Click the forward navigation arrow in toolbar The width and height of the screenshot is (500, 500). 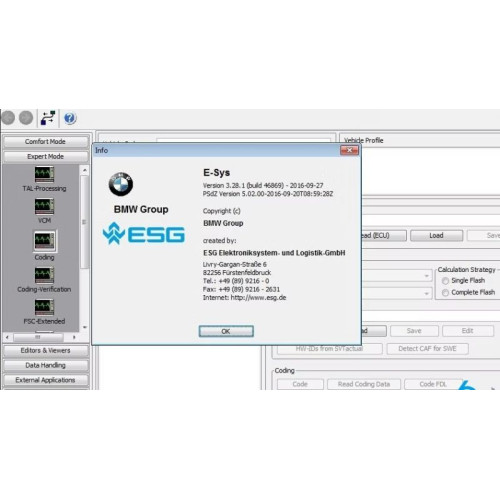coord(26,118)
